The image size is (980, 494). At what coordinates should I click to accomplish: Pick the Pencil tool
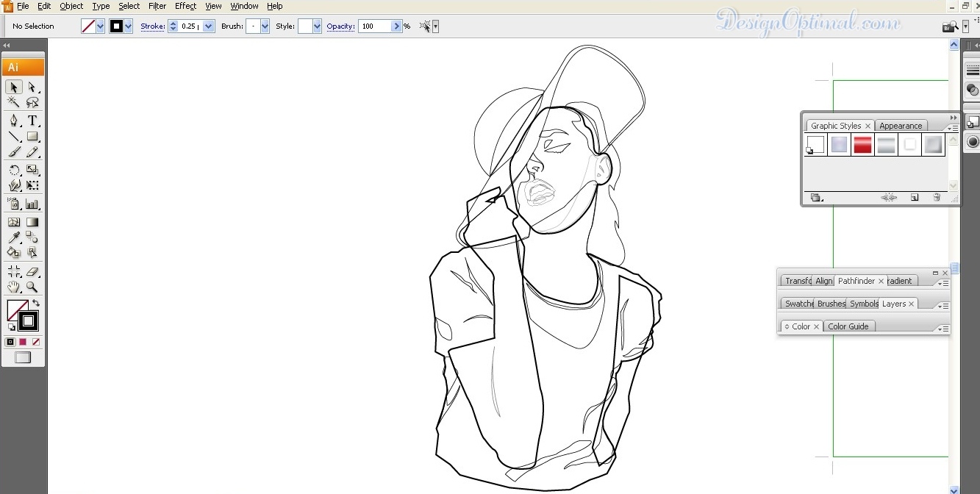pos(32,152)
